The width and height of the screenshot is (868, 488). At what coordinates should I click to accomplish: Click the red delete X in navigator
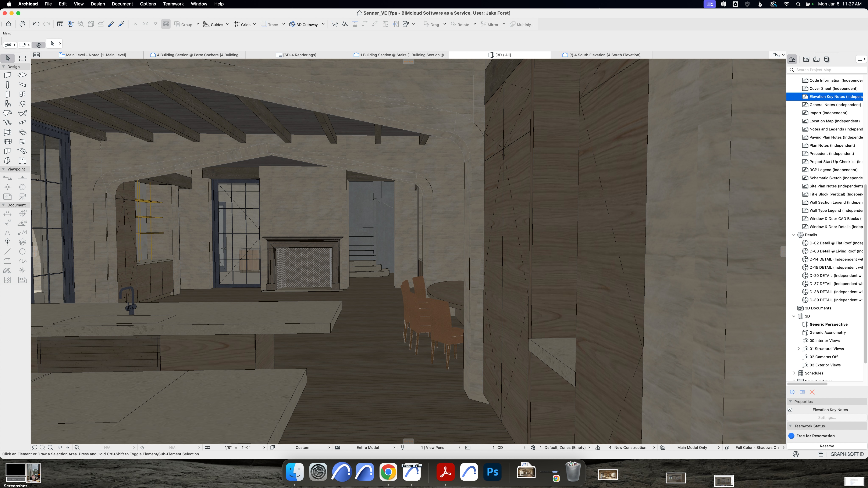[812, 392]
